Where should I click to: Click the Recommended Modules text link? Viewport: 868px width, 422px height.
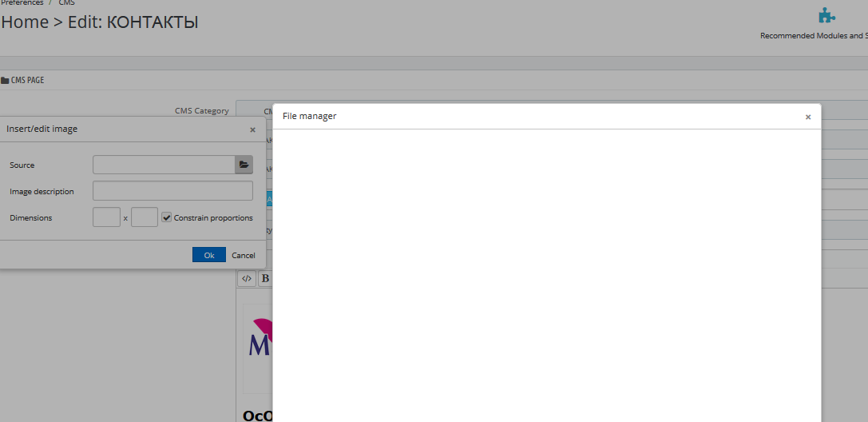pos(814,35)
